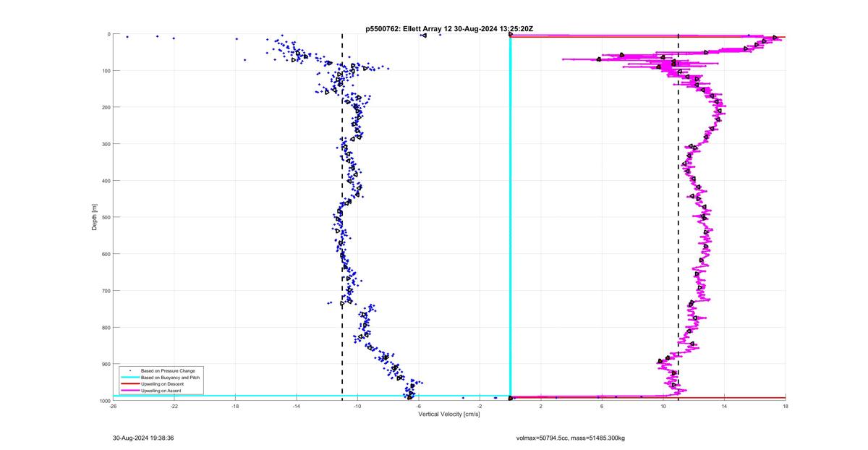Click the depth tick label '200'
Viewport: 868px width, 450px height.
[106, 107]
